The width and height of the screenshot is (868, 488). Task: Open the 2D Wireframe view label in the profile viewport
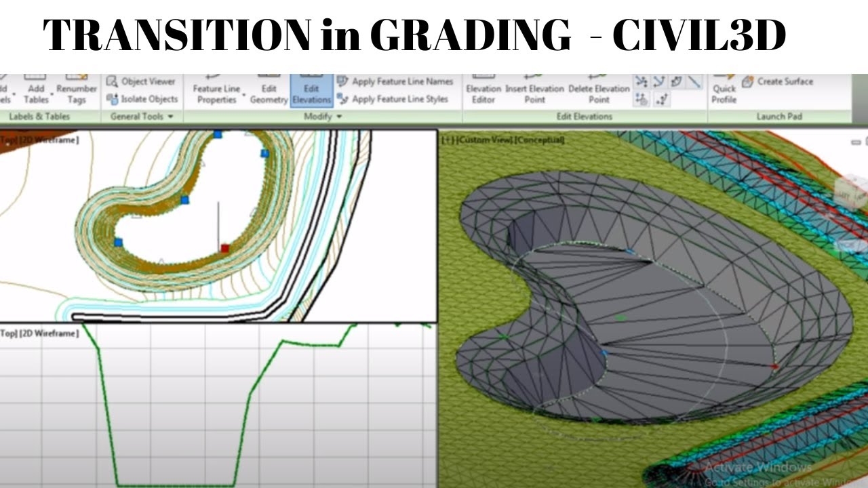pos(49,333)
